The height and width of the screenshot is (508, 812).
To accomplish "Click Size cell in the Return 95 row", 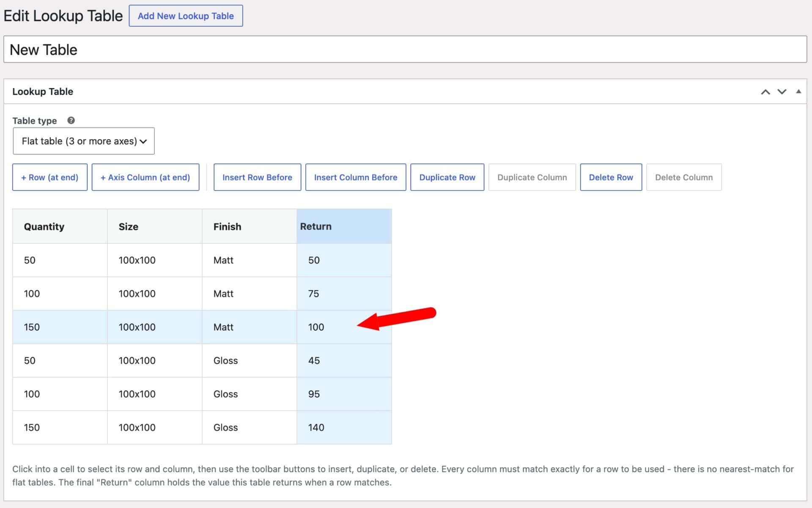I will point(155,394).
